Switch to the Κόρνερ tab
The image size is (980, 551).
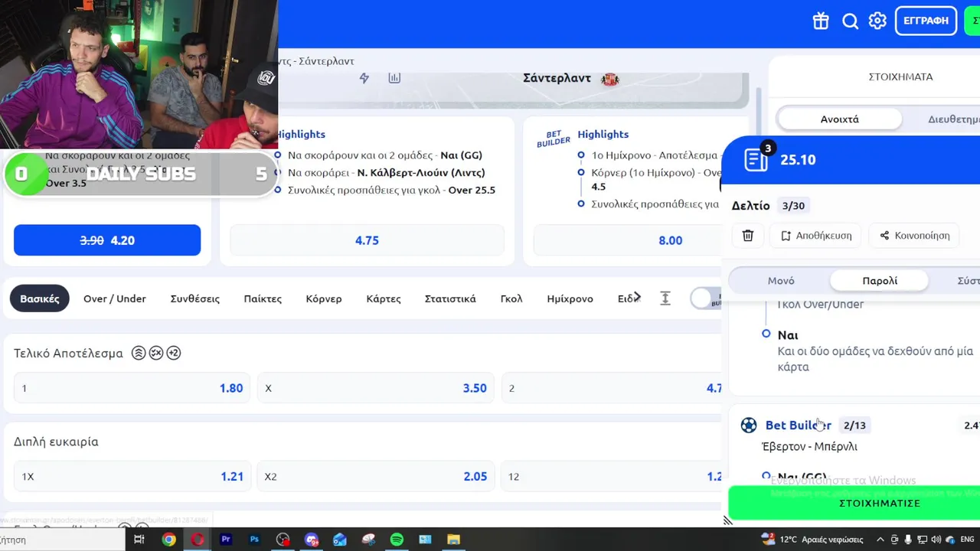324,298
